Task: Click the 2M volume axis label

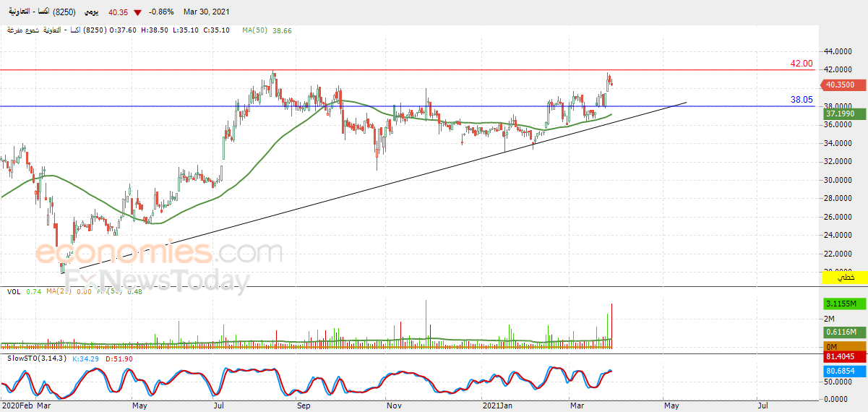Action: 830,319
